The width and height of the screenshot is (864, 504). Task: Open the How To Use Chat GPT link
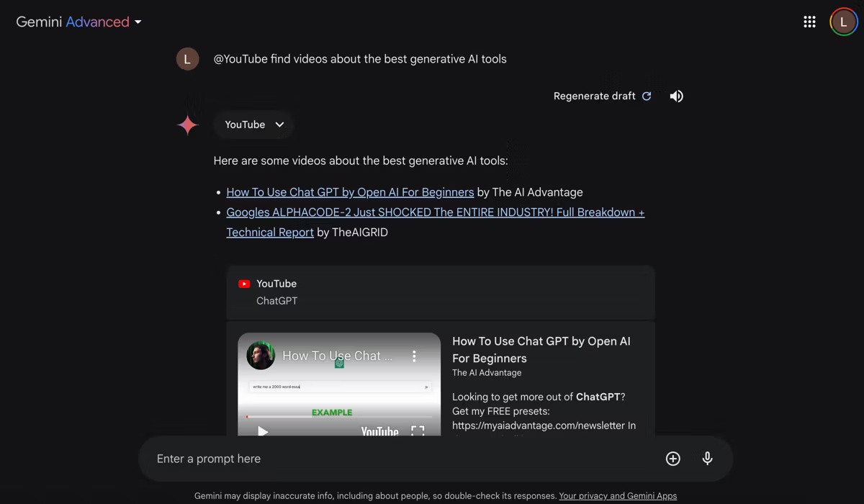click(x=350, y=192)
